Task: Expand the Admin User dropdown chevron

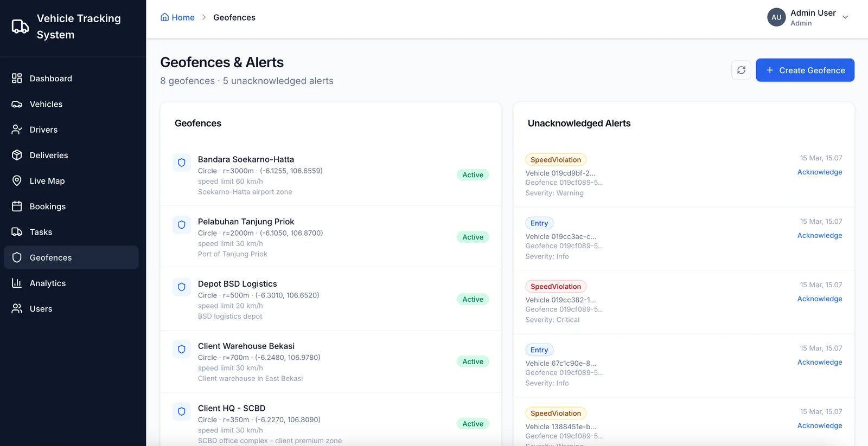Action: pos(845,17)
